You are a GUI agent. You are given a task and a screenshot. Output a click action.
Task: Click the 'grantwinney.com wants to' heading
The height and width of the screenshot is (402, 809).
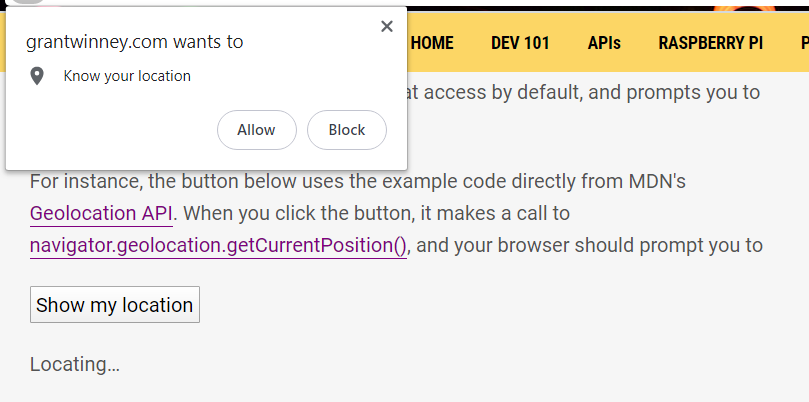coord(134,42)
